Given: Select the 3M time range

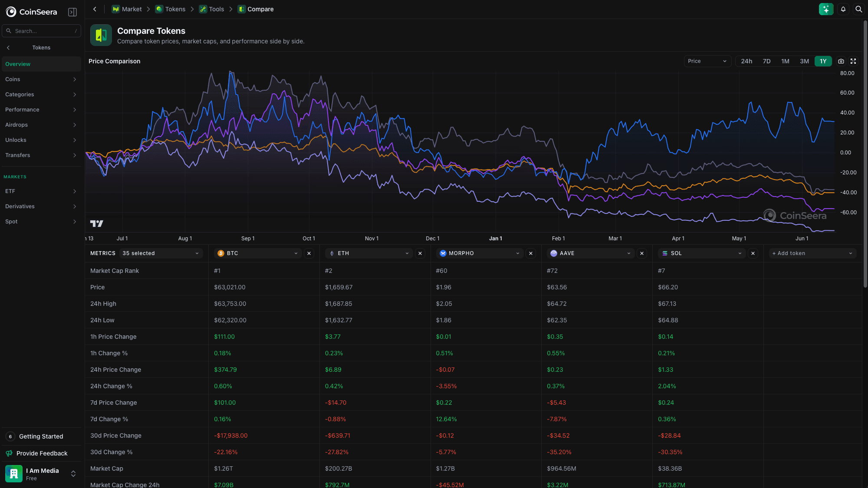Looking at the screenshot, I should (x=804, y=61).
